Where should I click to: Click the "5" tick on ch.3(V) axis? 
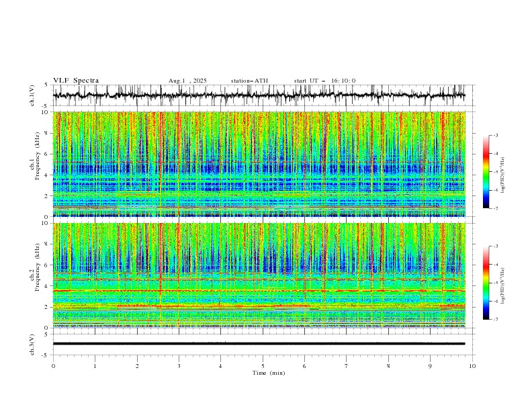click(x=46, y=334)
